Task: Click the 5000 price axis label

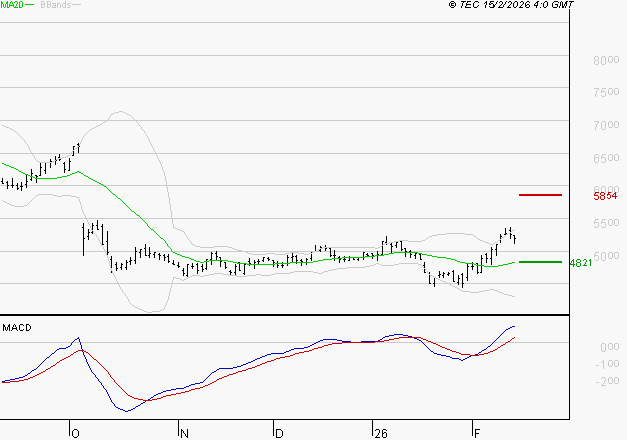Action: point(606,256)
